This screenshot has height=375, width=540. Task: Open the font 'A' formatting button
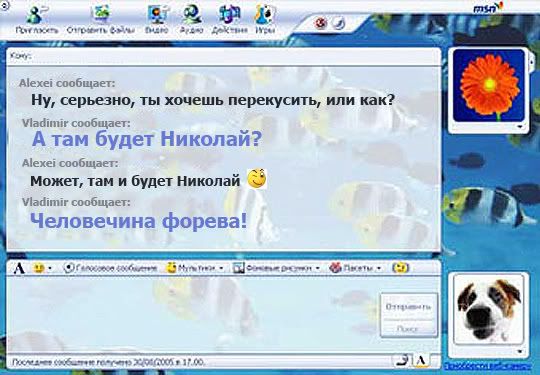[19, 268]
